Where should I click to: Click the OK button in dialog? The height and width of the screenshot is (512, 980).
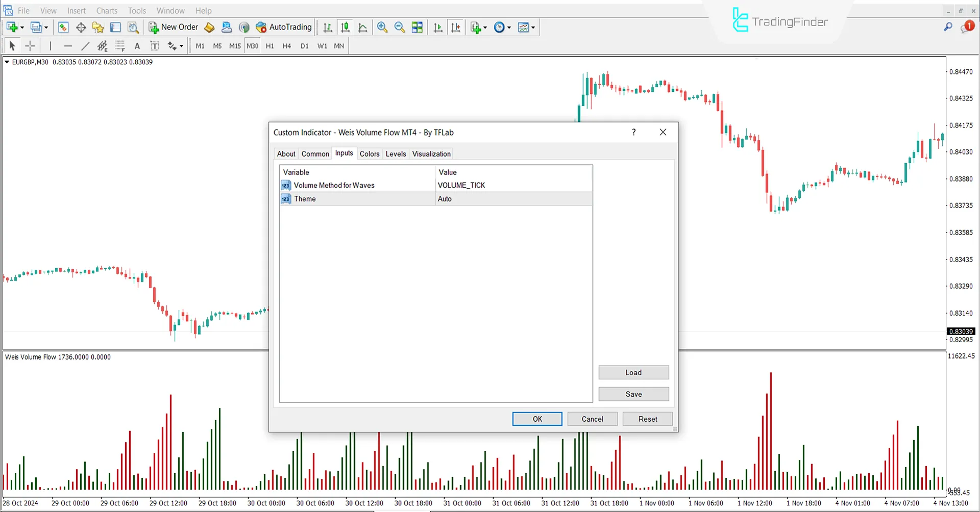[537, 419]
